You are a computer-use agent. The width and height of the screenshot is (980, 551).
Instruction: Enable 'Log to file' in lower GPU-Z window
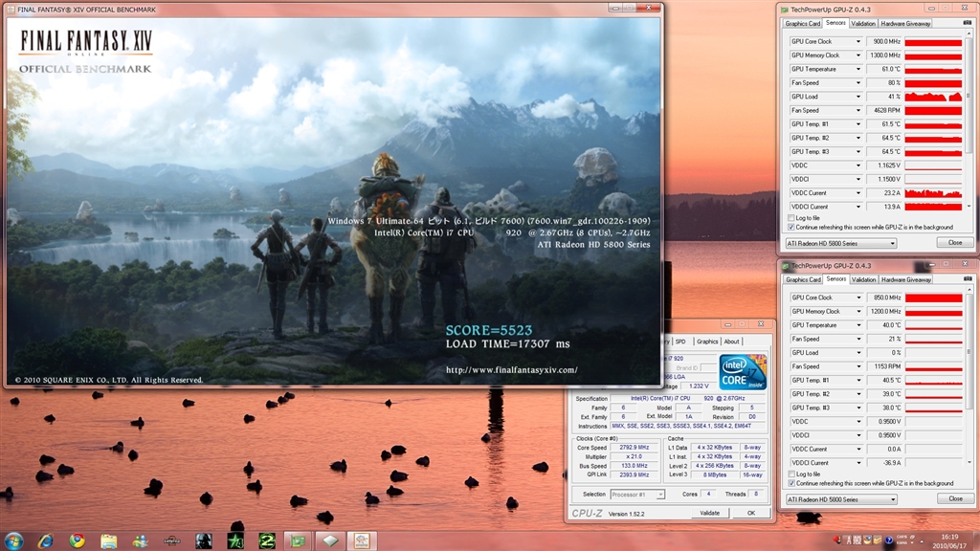click(791, 474)
